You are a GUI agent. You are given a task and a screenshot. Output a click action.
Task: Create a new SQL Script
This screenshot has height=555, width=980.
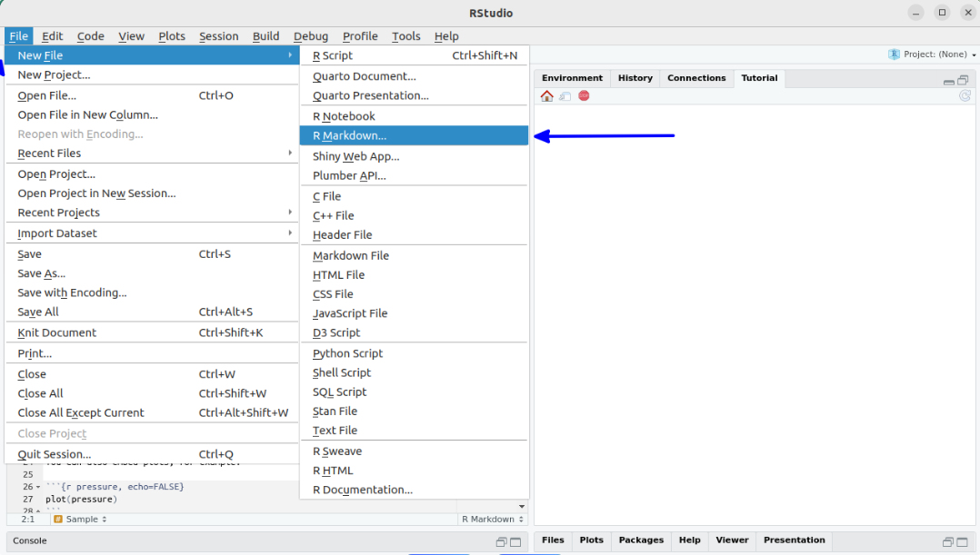(x=414, y=392)
